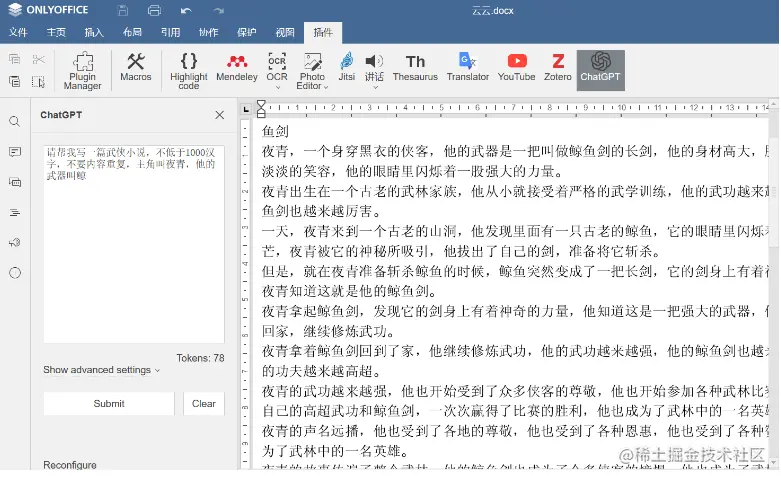Expand the OCR plugin dropdown arrow
The height and width of the screenshot is (480, 781).
(x=278, y=88)
